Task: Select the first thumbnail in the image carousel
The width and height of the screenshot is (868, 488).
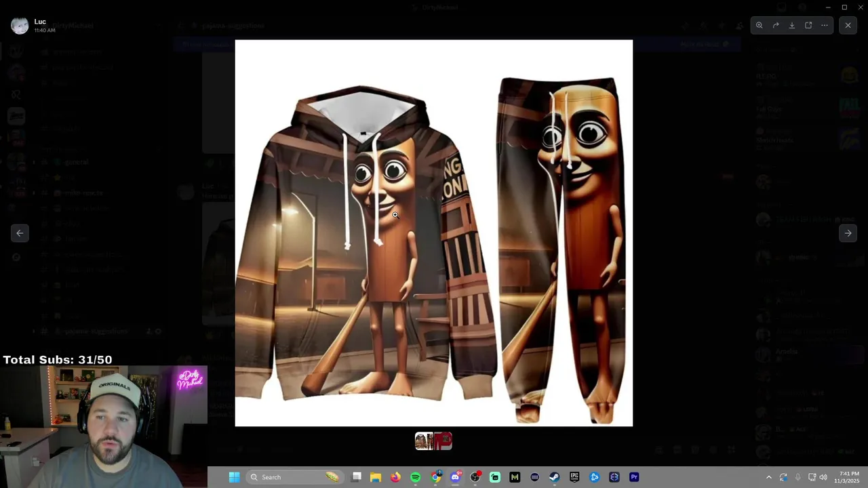Action: point(424,441)
